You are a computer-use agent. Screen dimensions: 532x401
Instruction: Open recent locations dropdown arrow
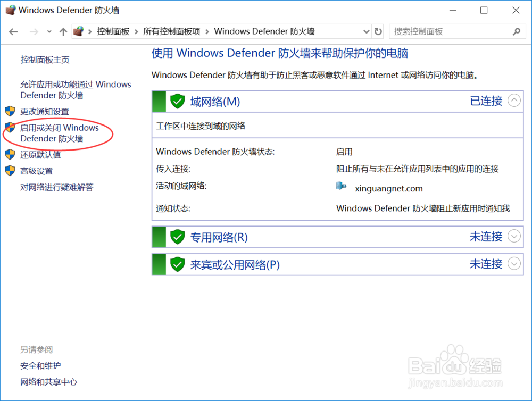click(49, 32)
